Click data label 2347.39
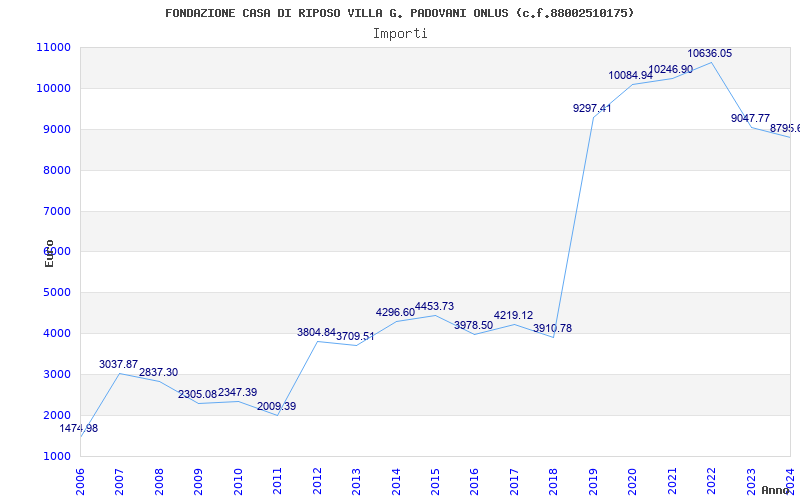800x500 pixels. (x=237, y=392)
